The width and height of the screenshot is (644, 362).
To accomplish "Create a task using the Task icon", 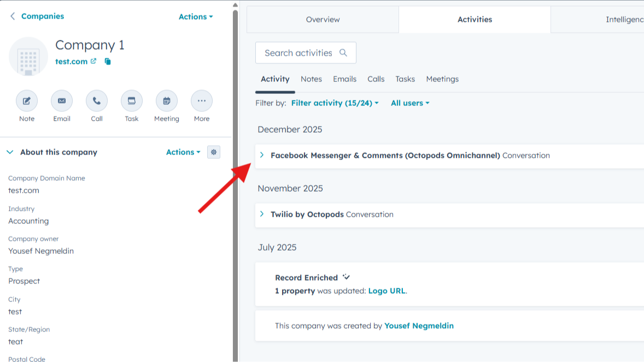I will (131, 100).
